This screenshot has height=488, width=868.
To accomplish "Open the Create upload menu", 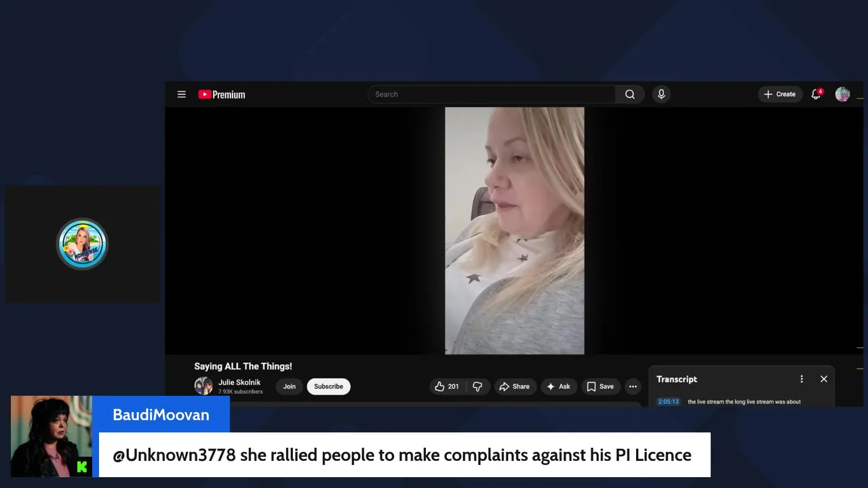I will click(780, 94).
